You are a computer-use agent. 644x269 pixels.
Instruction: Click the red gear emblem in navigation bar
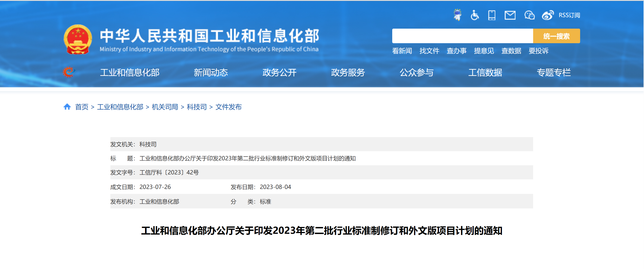click(x=69, y=72)
